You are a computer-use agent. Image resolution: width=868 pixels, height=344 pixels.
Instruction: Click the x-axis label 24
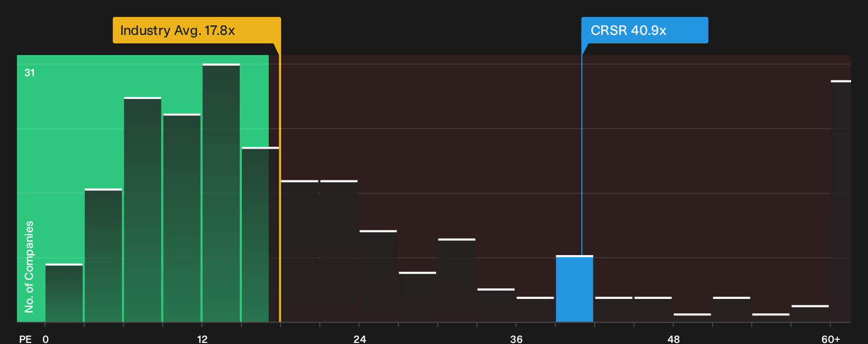(x=359, y=339)
